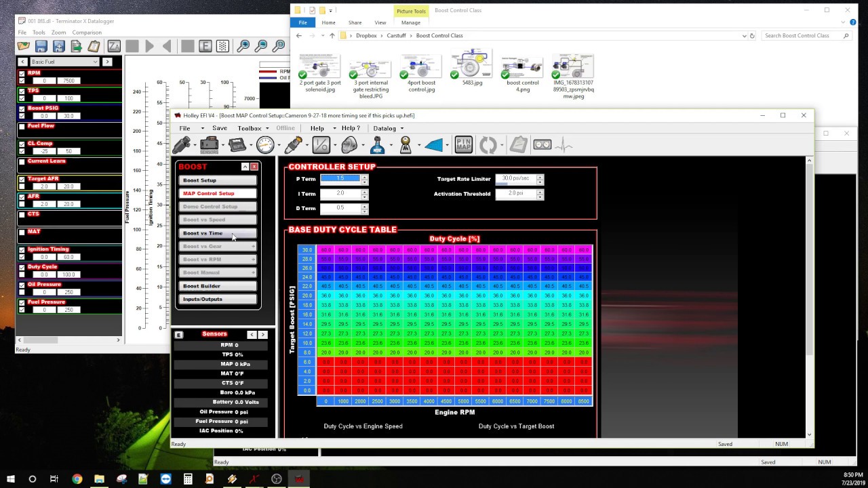Open the turbo boost toolbar icon
This screenshot has height=488, width=868.
pyautogui.click(x=349, y=144)
